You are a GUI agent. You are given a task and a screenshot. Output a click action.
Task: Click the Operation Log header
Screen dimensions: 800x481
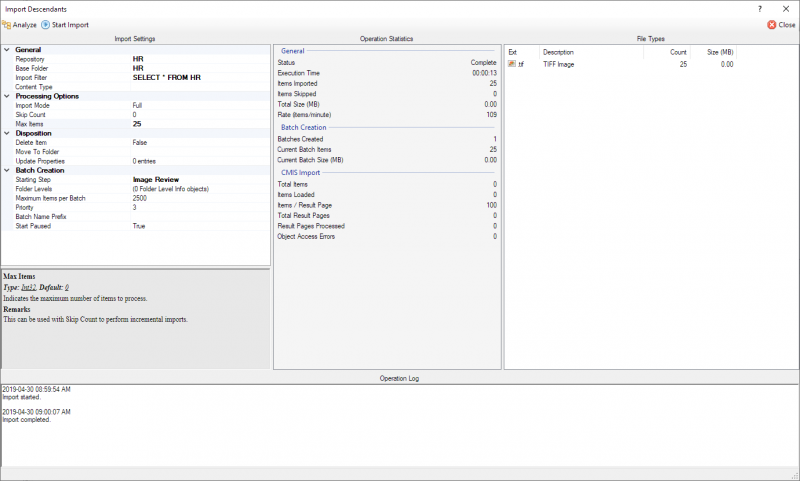tap(399, 378)
